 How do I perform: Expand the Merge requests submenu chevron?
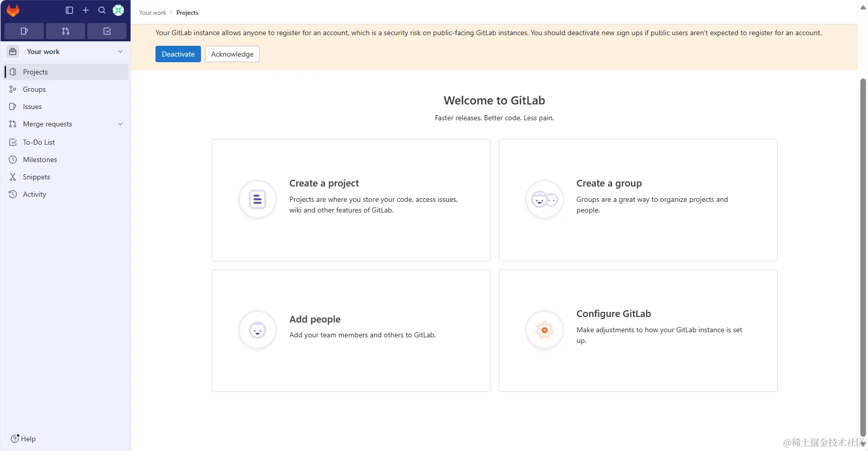(120, 124)
